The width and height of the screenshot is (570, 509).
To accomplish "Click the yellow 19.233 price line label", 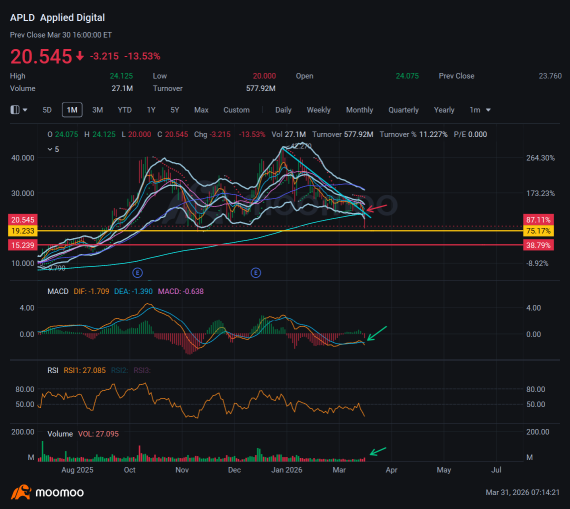I will [x=22, y=231].
